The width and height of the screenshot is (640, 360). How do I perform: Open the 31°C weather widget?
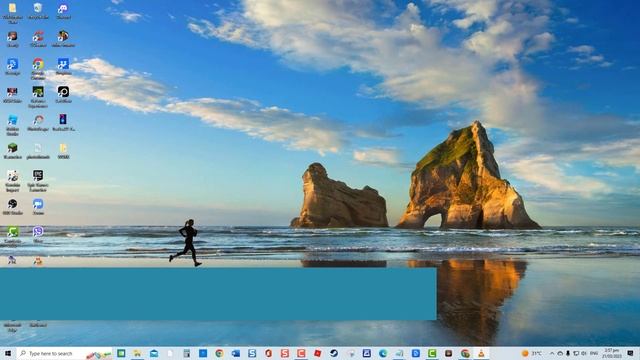[532, 353]
